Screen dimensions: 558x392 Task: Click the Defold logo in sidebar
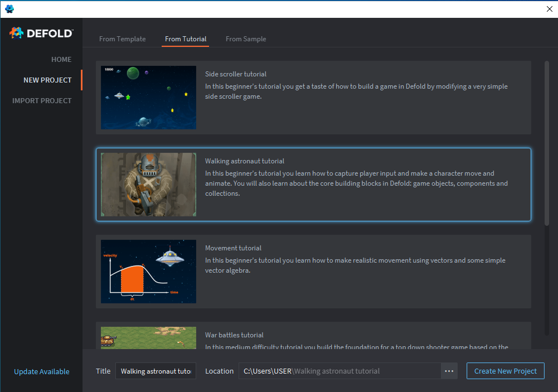[41, 33]
